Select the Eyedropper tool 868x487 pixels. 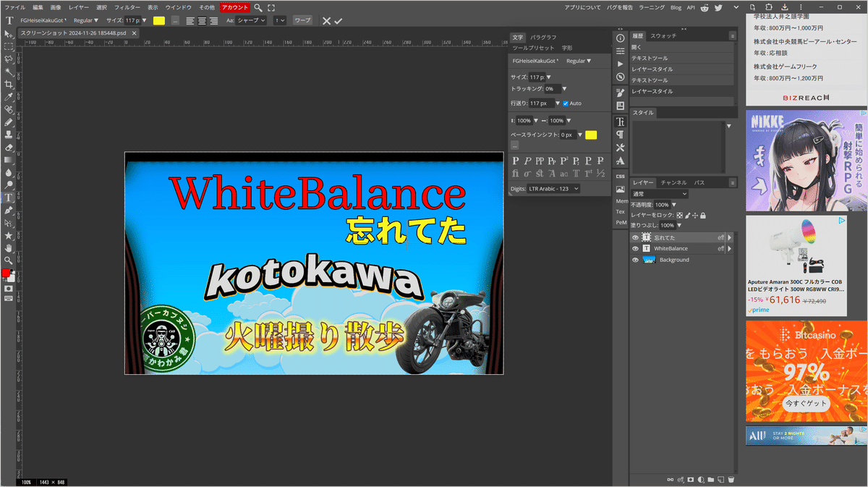pyautogui.click(x=9, y=97)
